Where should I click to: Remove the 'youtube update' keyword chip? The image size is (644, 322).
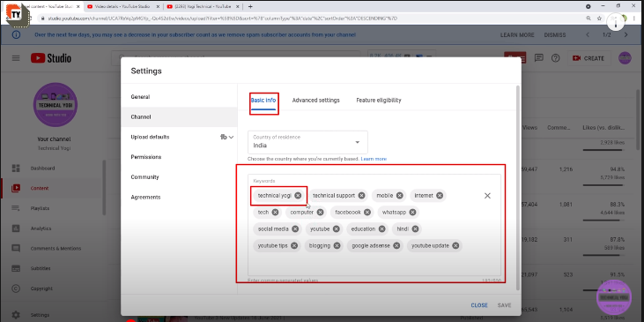(x=455, y=245)
